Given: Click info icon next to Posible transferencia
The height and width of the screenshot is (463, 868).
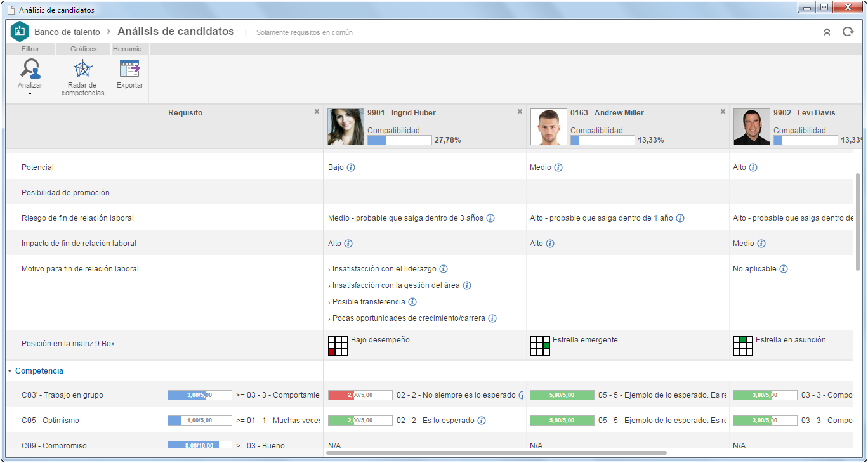Looking at the screenshot, I should (x=412, y=302).
